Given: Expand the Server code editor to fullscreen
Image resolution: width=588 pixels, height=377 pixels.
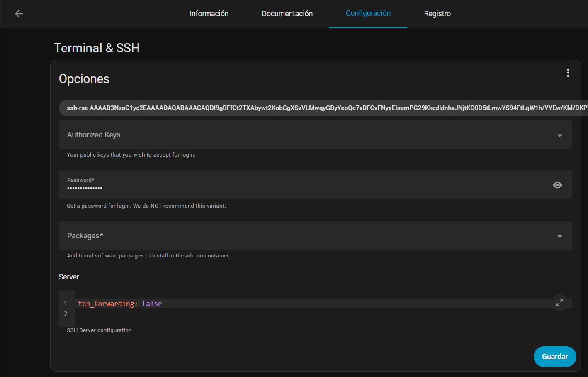Looking at the screenshot, I should coord(559,303).
